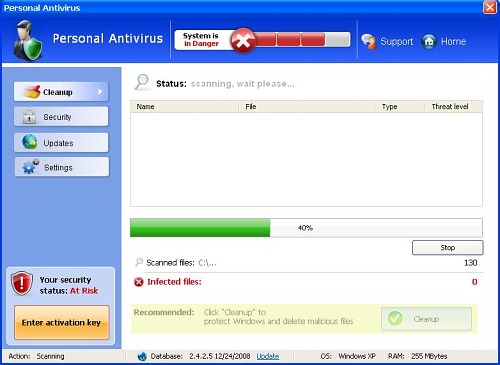This screenshot has width=500, height=365.
Task: Click the Settings gears icon
Action: click(x=31, y=166)
